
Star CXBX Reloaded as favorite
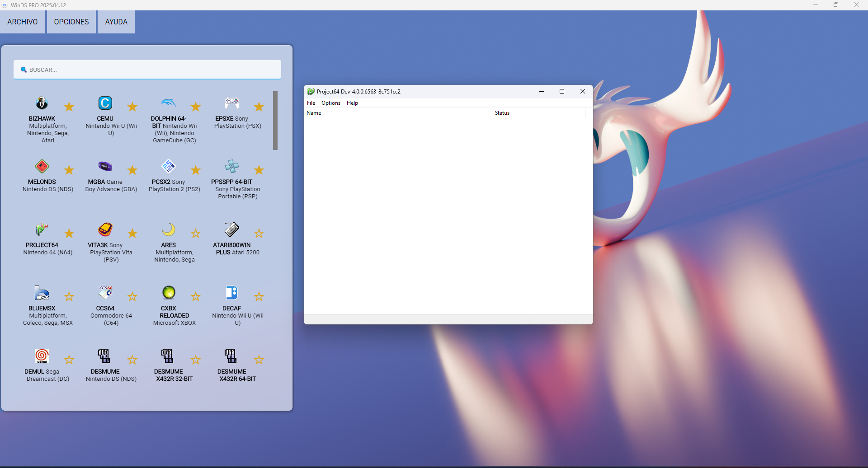(x=196, y=296)
